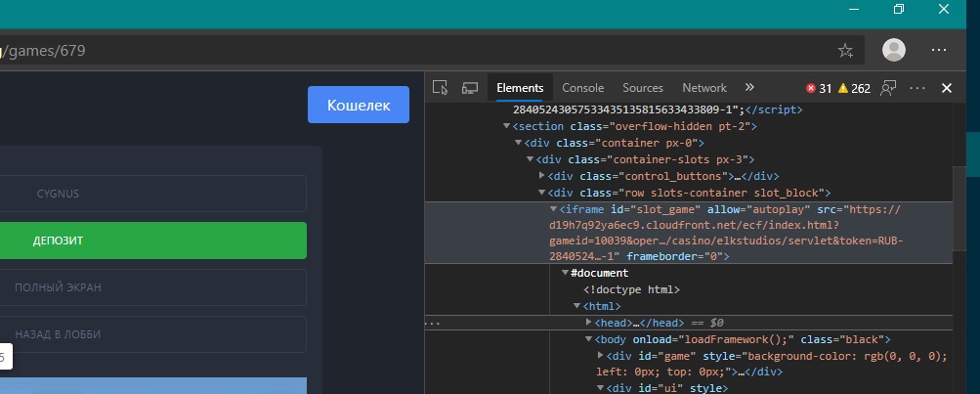Click the yellow warning count indicator

coord(854,88)
